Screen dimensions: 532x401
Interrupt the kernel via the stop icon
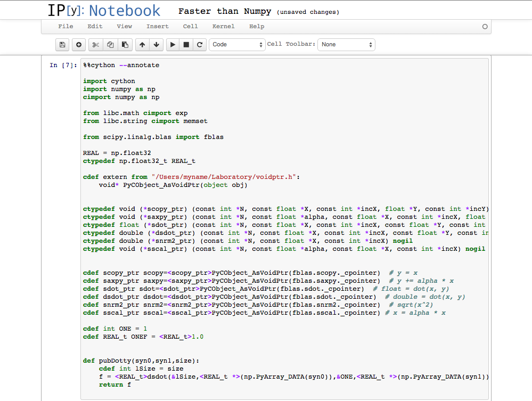(x=186, y=44)
